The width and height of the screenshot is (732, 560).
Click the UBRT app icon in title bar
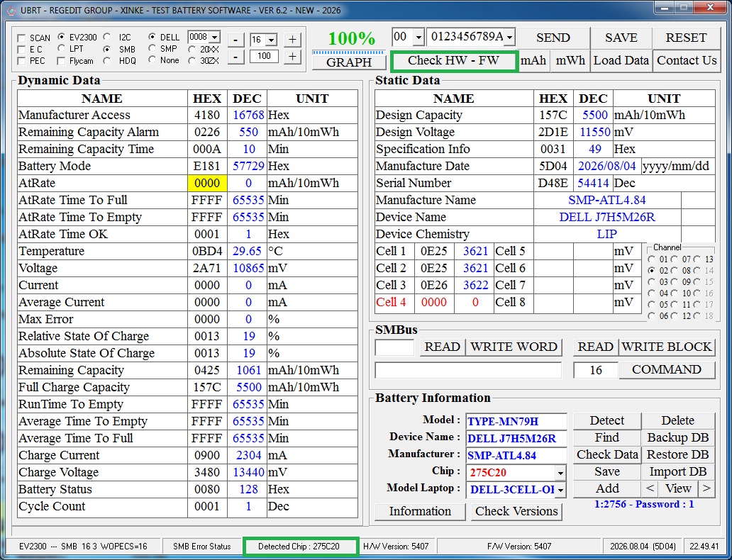tap(11, 10)
